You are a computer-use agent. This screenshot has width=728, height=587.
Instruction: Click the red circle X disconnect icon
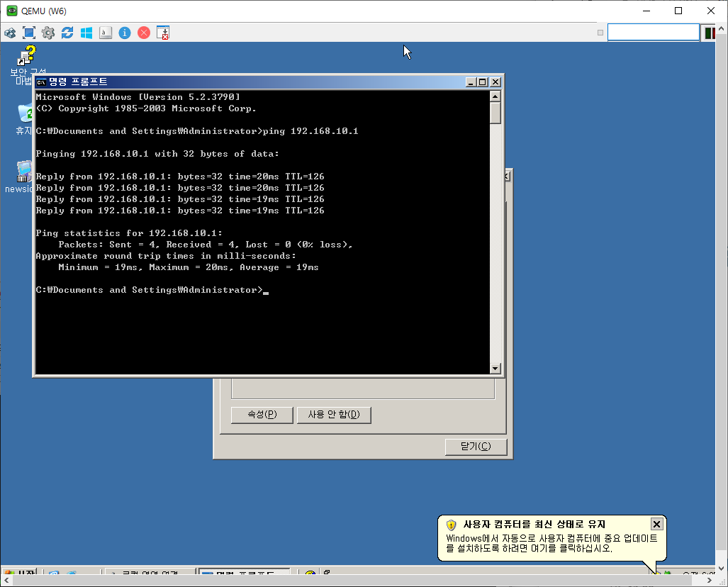tap(144, 33)
